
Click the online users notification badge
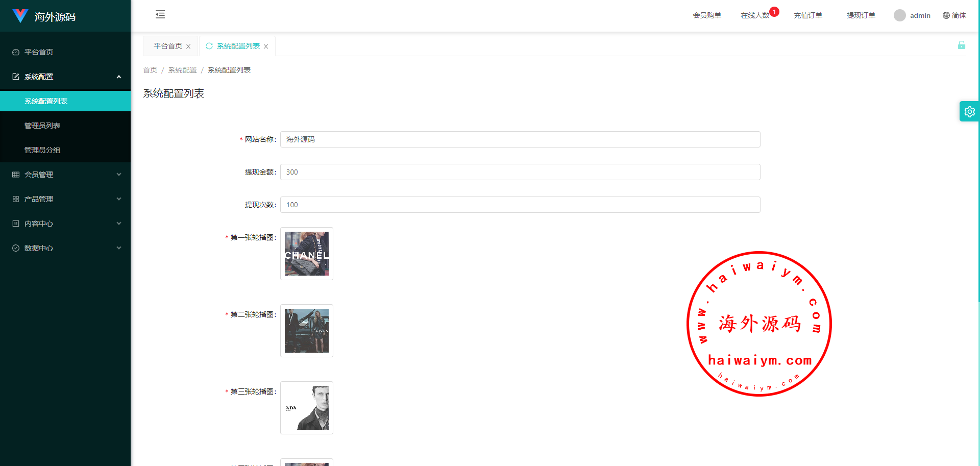[774, 12]
